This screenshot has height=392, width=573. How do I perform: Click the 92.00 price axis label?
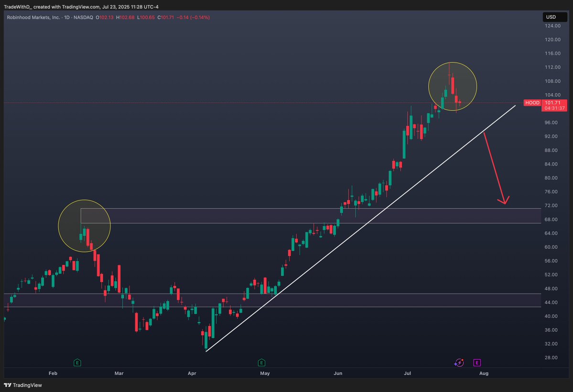click(x=551, y=136)
